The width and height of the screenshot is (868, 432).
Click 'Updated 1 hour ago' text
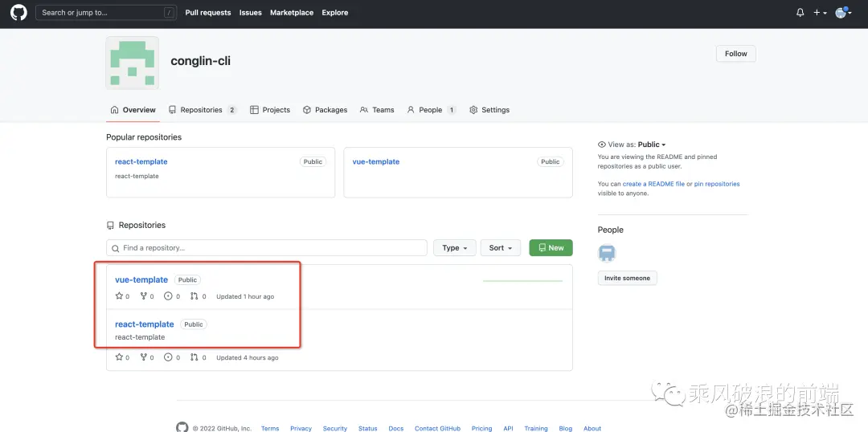coord(245,296)
